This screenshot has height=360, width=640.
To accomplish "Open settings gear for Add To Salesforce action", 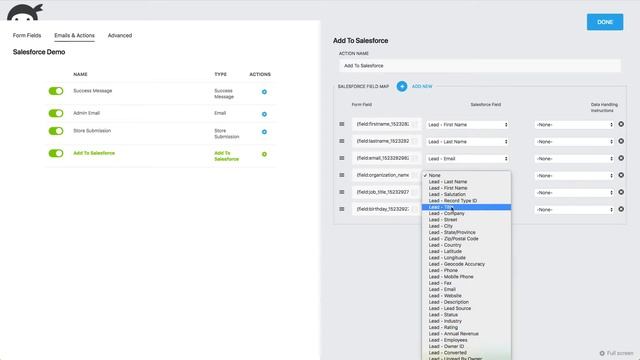I will [264, 154].
